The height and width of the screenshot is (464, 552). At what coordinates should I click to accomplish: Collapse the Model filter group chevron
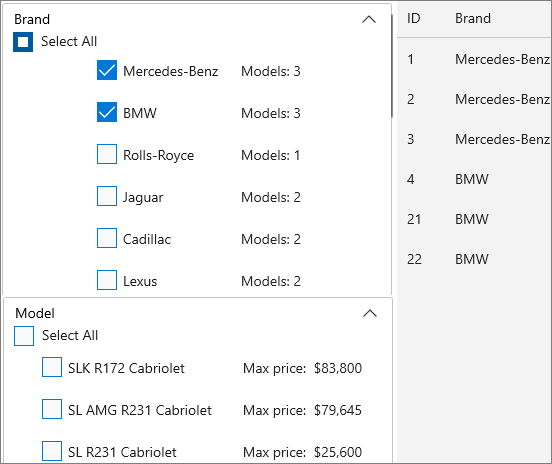[x=370, y=313]
